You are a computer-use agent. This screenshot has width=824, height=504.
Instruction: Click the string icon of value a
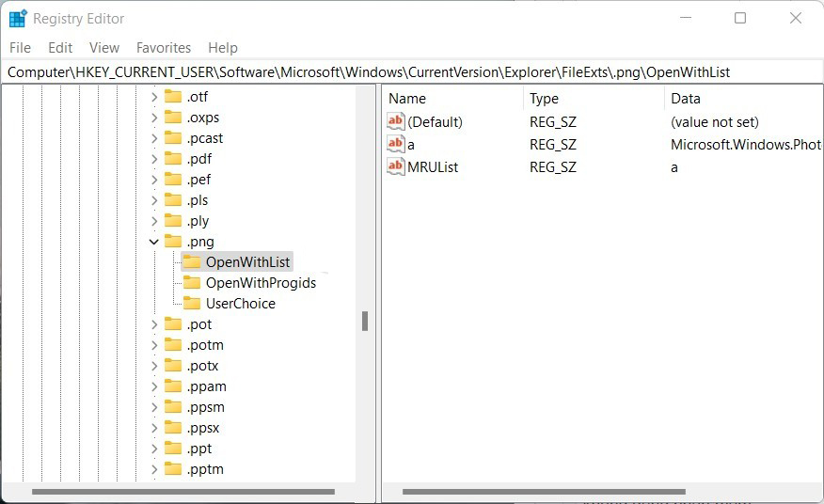(396, 144)
